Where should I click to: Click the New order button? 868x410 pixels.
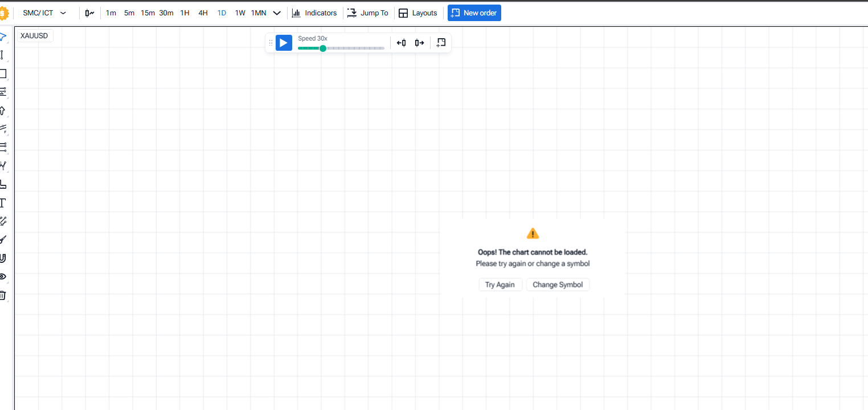point(474,13)
